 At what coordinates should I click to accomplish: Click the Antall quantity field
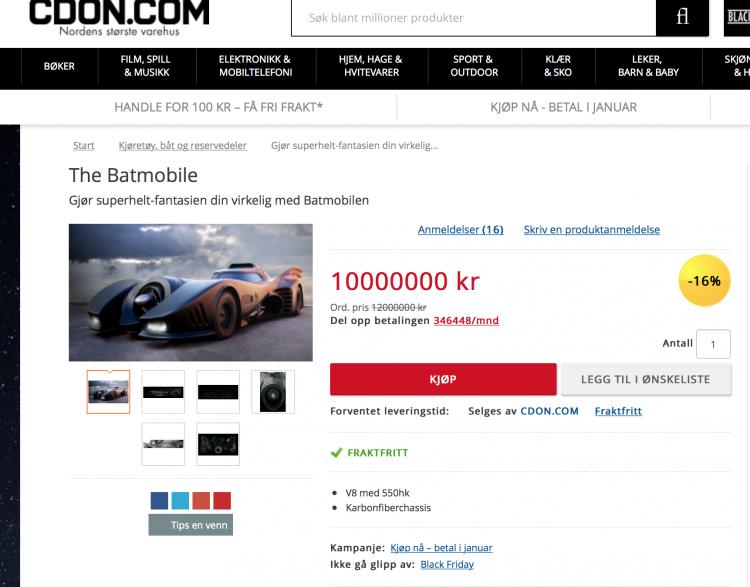coord(713,343)
